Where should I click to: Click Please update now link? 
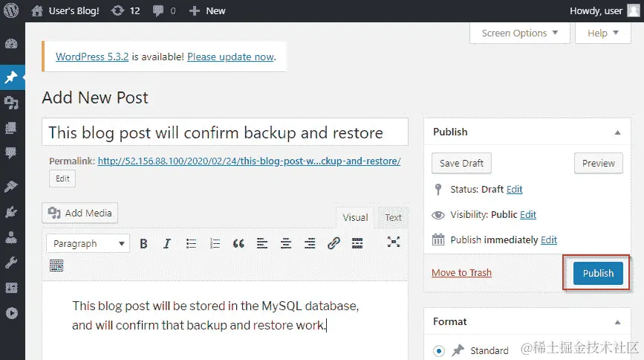pos(230,57)
